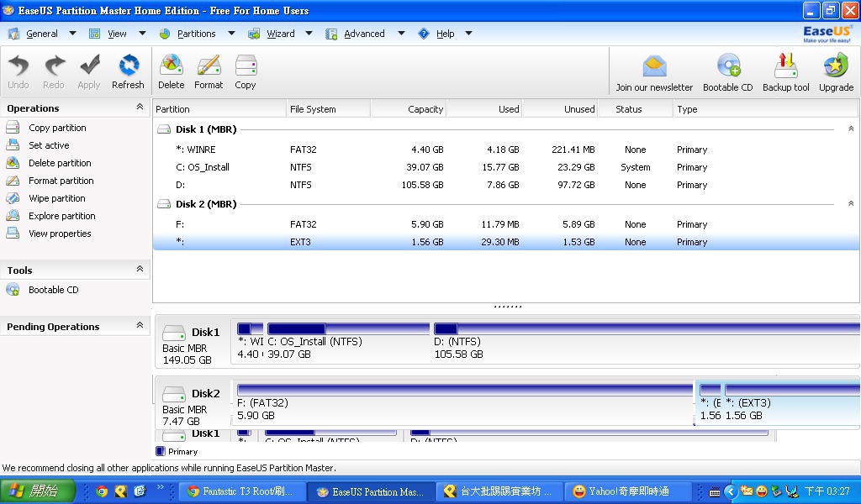The width and height of the screenshot is (861, 504).
Task: Expand the Wizard menu dropdown arrow
Action: [x=309, y=34]
